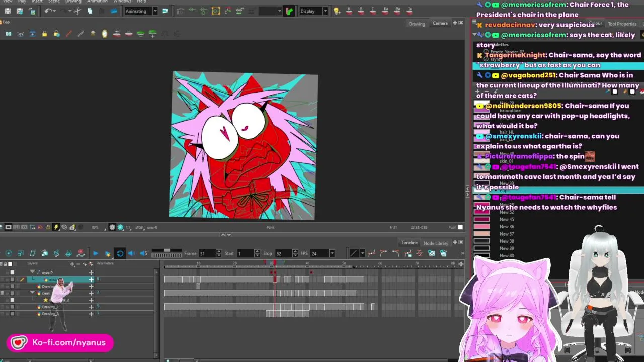Click the Add Layers plus button in timeline

(x=72, y=264)
